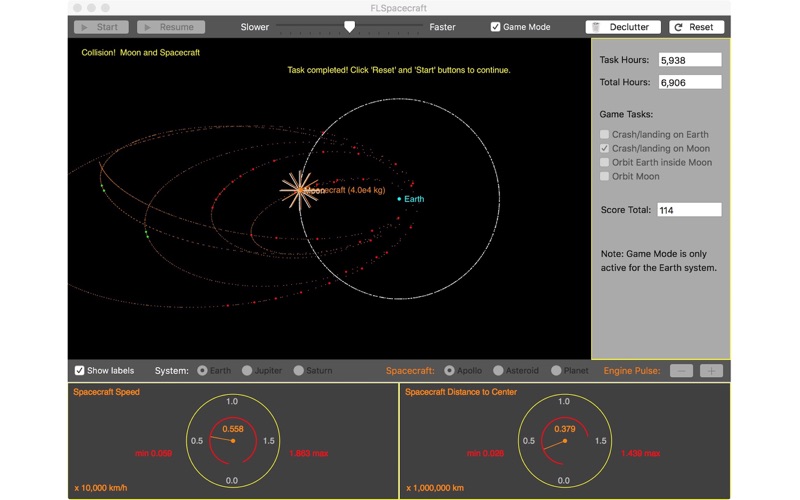This screenshot has height=500, width=800.
Task: Select Apollo as the spacecraft
Action: 449,371
